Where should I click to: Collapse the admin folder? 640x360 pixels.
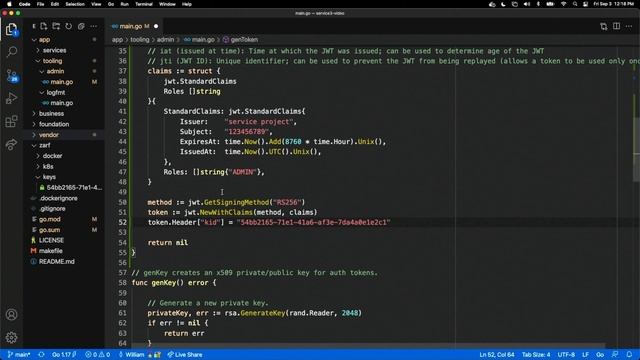pyautogui.click(x=55, y=71)
